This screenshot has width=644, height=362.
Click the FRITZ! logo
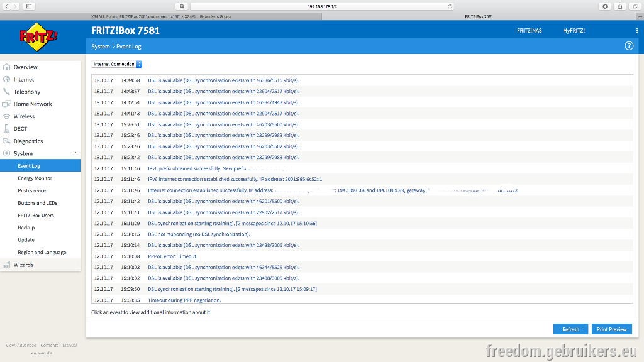click(38, 37)
